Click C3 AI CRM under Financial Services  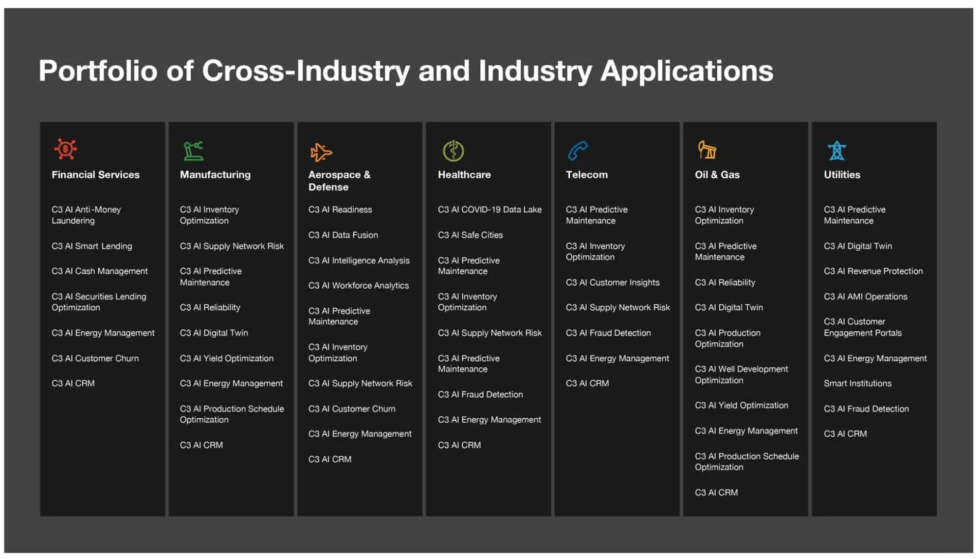[x=73, y=384]
